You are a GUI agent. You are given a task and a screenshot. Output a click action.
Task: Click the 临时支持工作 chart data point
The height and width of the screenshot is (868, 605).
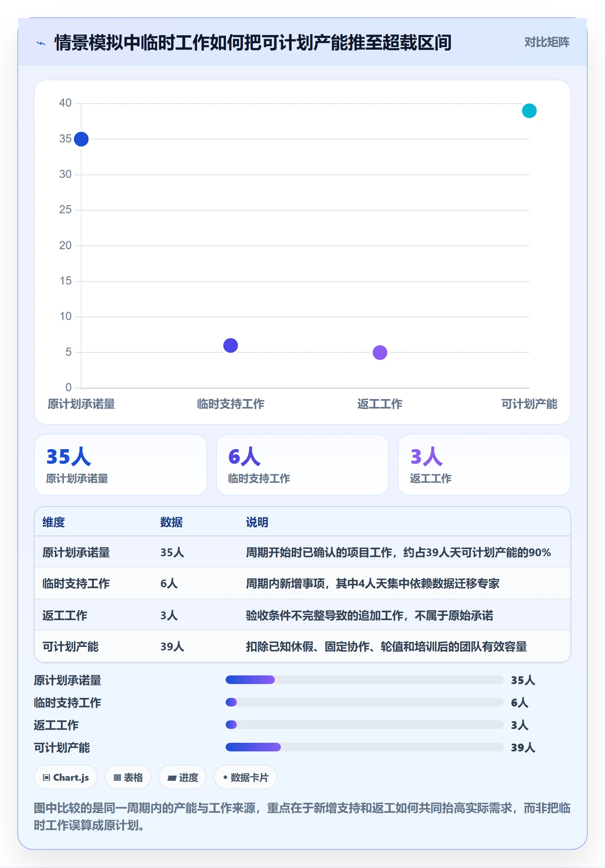pyautogui.click(x=231, y=345)
